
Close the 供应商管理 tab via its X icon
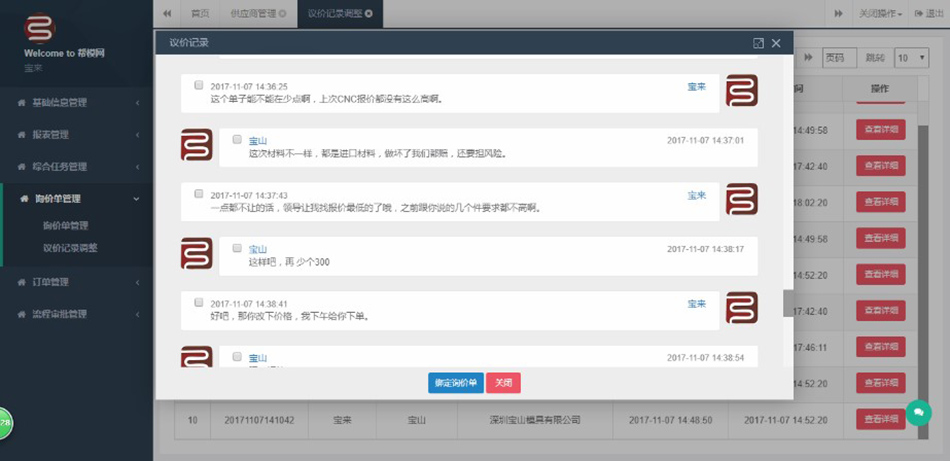click(284, 13)
